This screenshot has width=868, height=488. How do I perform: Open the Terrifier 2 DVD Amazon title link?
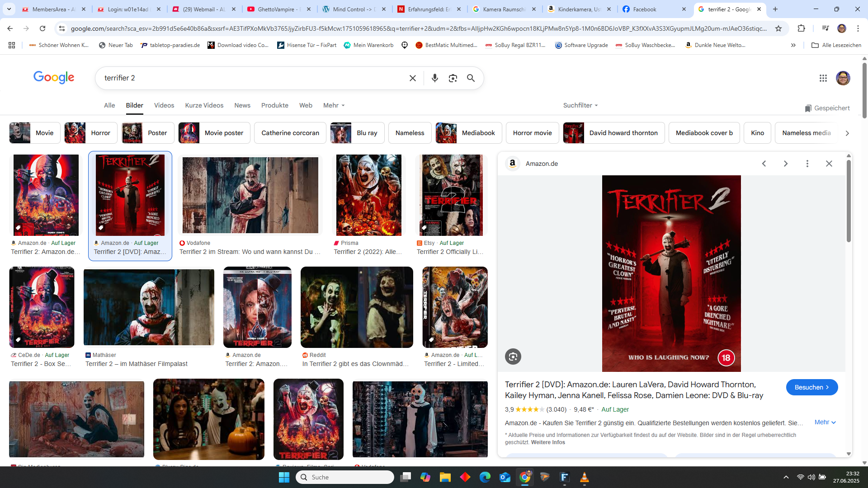point(634,390)
